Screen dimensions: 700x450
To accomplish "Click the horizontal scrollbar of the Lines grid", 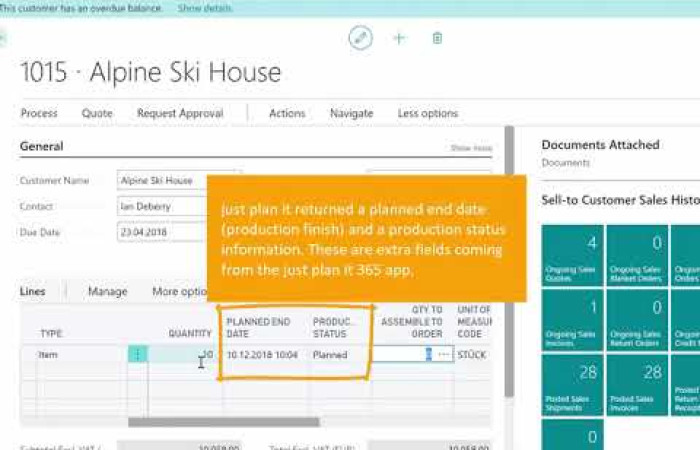I will 224,422.
